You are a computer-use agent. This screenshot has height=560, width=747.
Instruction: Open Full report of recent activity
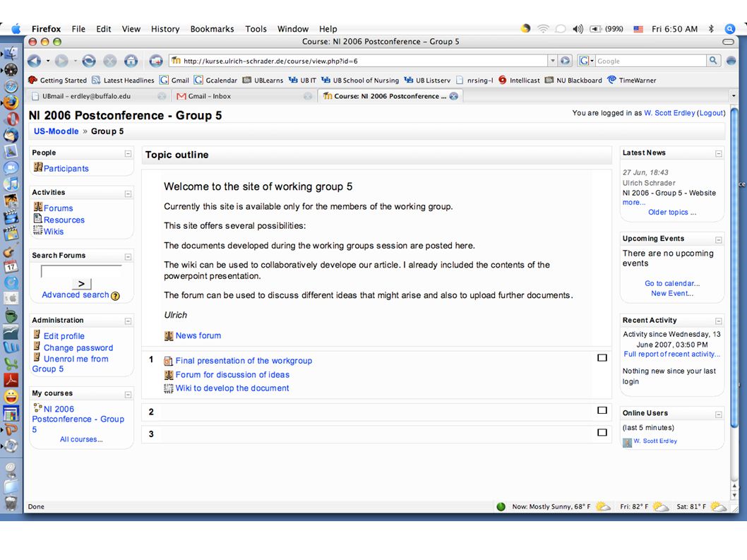coord(671,354)
